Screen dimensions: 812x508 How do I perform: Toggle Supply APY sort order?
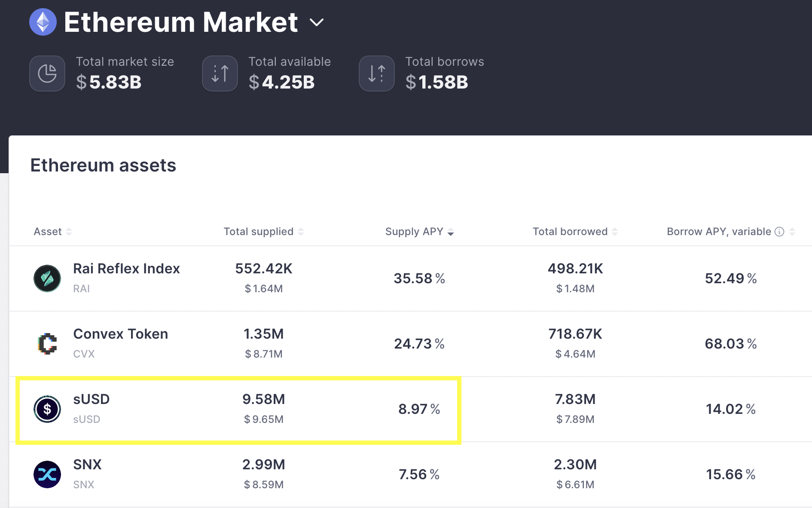[x=420, y=232]
